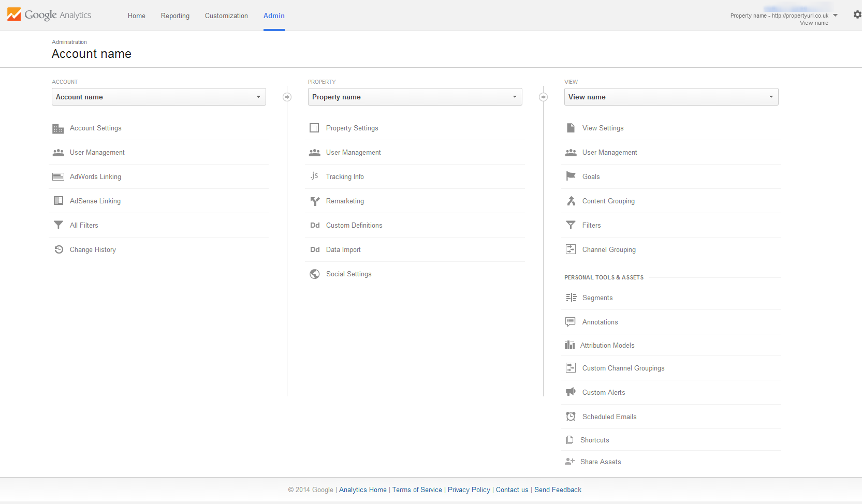Switch to the Reporting tab
Viewport: 862px width, 504px height.
point(175,16)
